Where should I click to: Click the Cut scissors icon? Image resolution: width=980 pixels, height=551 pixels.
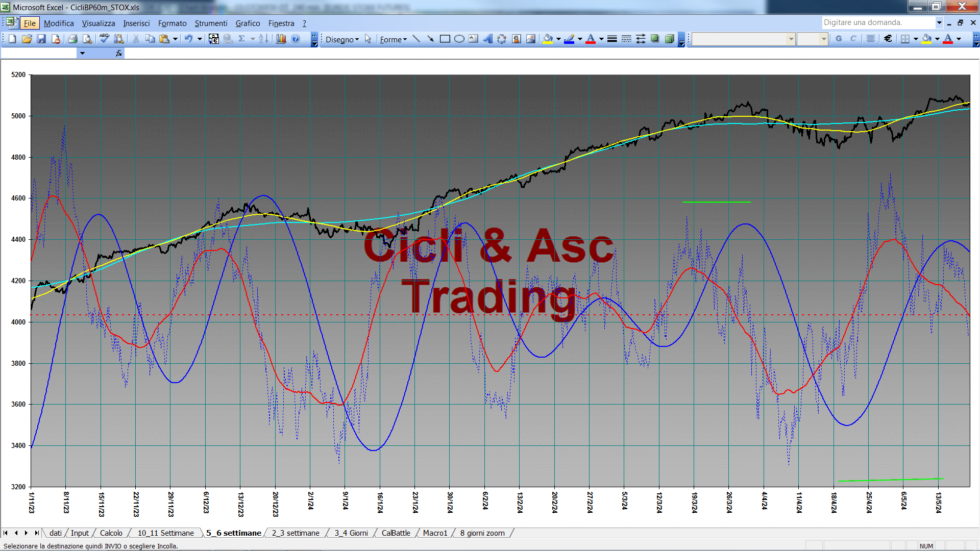[136, 39]
